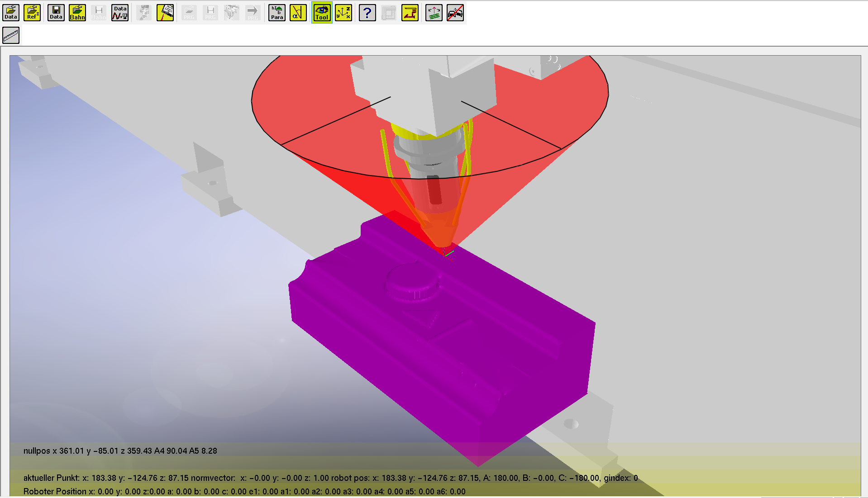Open Data file icon in toolbar
Viewport: 868px width, 498px height.
click(11, 13)
